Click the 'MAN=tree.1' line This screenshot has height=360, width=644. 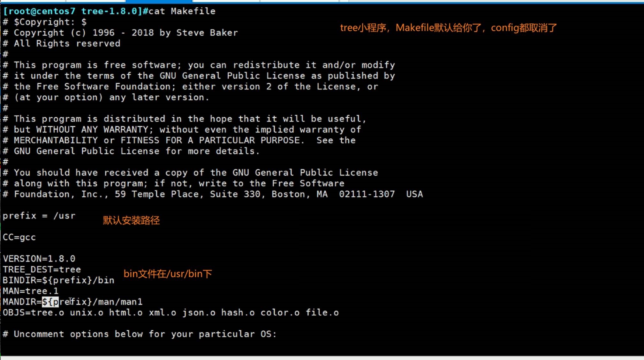[31, 291]
